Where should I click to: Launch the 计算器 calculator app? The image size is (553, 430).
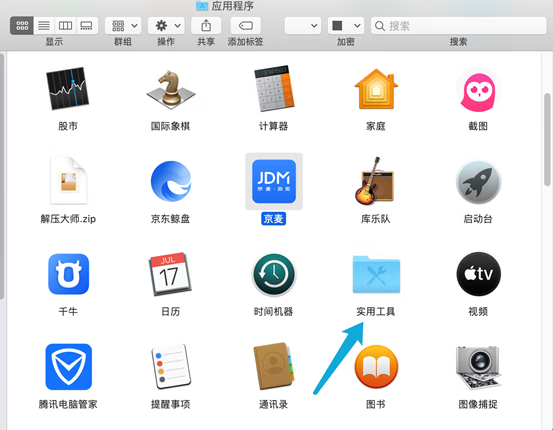click(x=274, y=88)
